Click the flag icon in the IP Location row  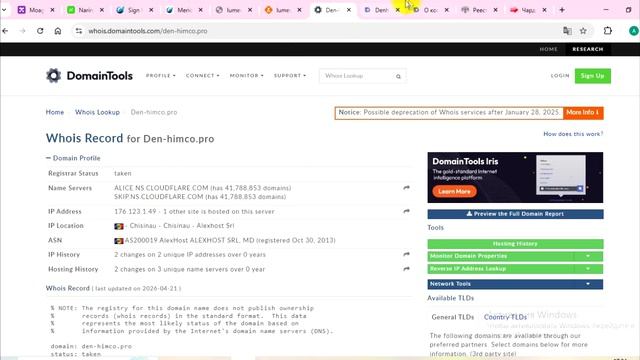tap(119, 226)
